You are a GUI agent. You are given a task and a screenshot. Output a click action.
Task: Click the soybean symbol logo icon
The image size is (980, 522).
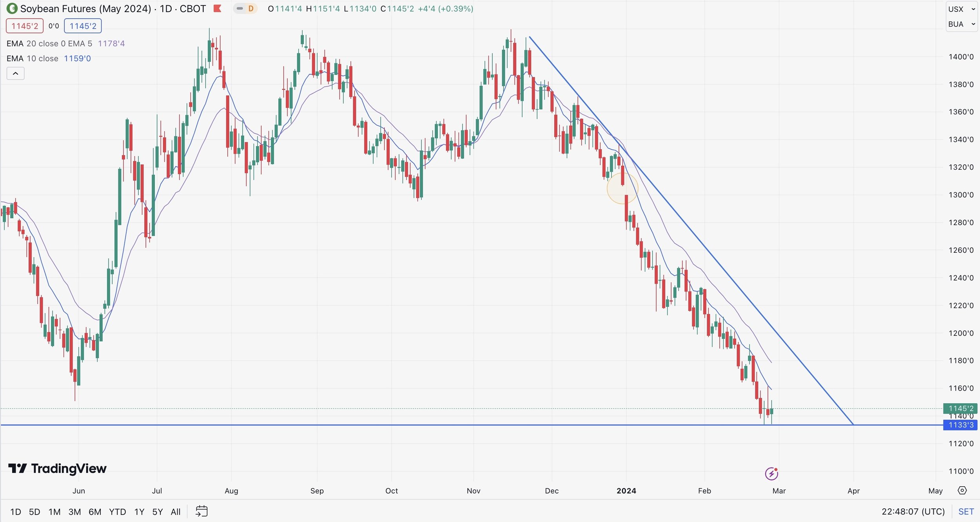[x=12, y=8]
